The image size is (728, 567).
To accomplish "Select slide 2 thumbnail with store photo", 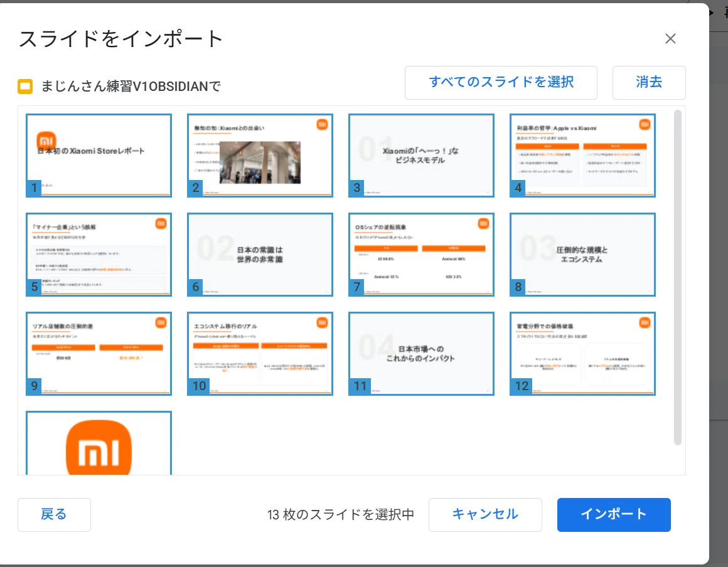I will click(x=260, y=156).
